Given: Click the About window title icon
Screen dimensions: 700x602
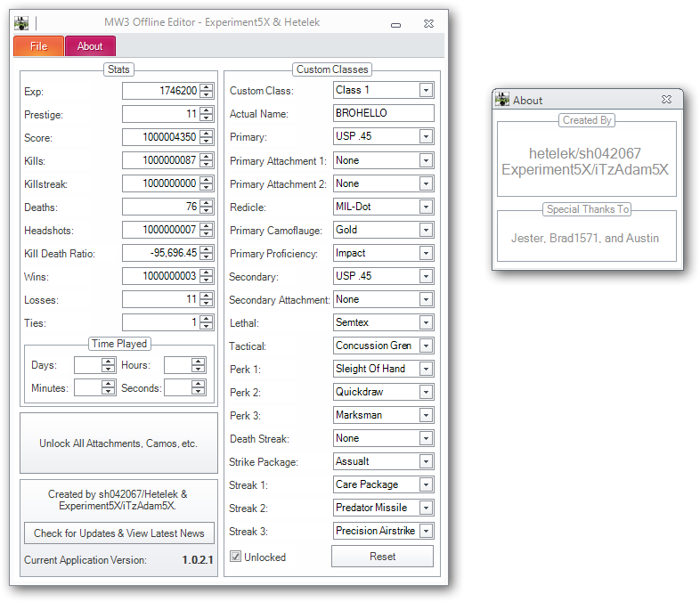Looking at the screenshot, I should (x=502, y=100).
